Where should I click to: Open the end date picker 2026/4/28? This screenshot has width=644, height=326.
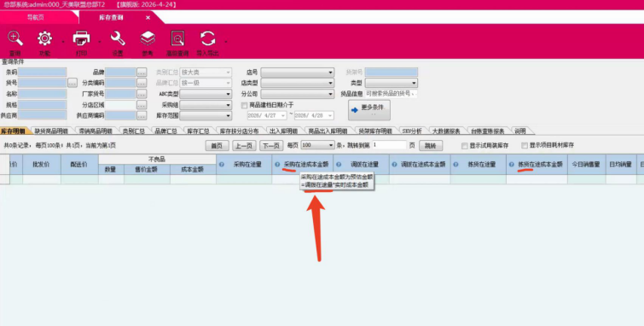(x=330, y=116)
